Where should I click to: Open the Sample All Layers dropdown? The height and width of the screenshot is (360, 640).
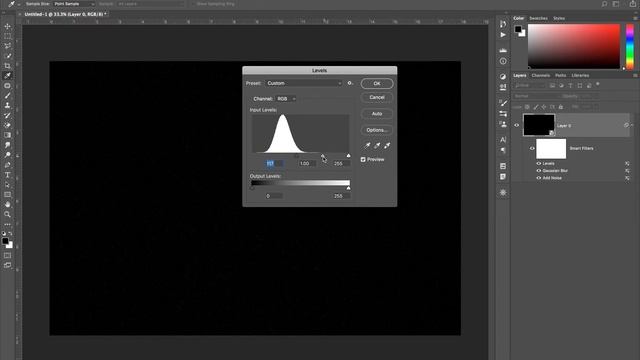[x=150, y=4]
